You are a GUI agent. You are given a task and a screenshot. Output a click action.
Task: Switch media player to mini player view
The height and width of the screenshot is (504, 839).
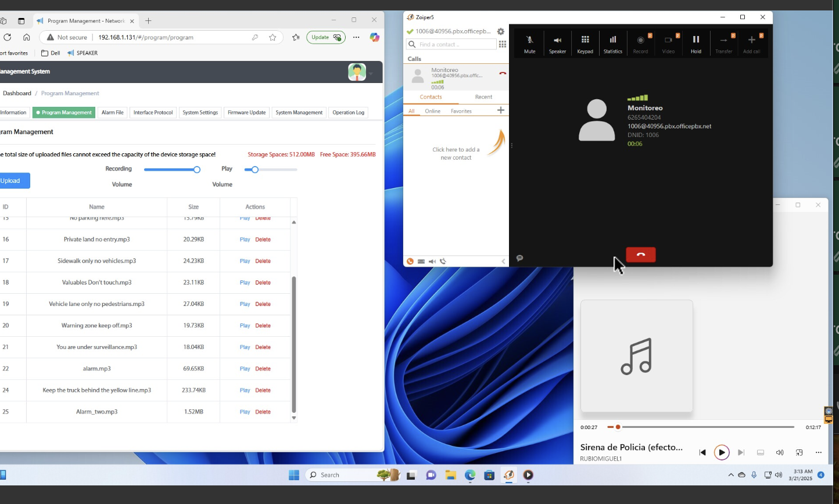(799, 452)
